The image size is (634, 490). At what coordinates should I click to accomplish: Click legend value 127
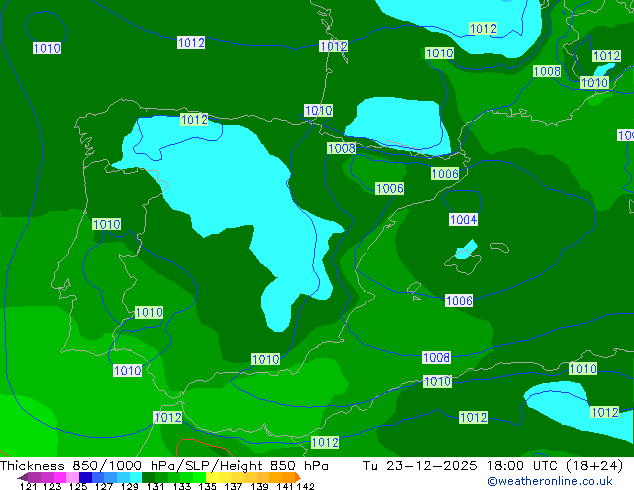(104, 486)
